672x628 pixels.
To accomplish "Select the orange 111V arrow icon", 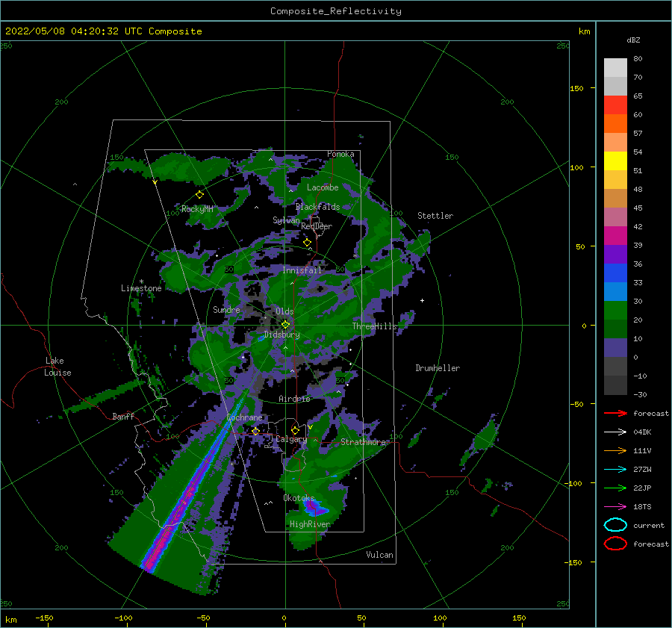I will pyautogui.click(x=615, y=450).
